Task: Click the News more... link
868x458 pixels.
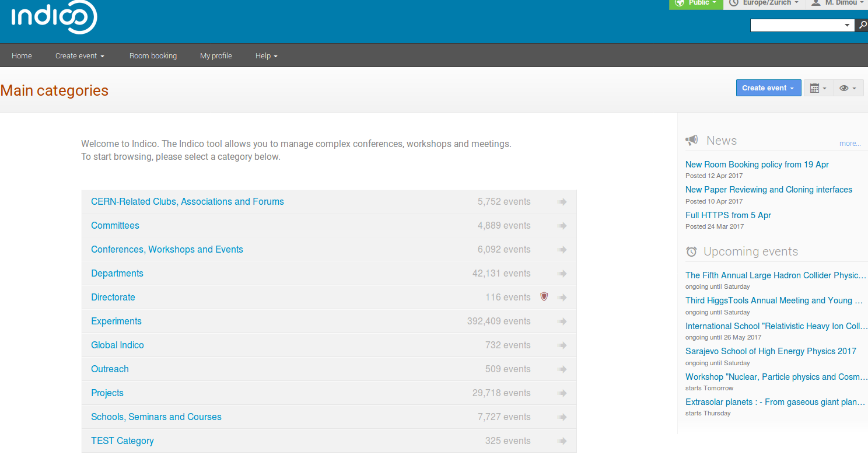Action: click(x=850, y=144)
